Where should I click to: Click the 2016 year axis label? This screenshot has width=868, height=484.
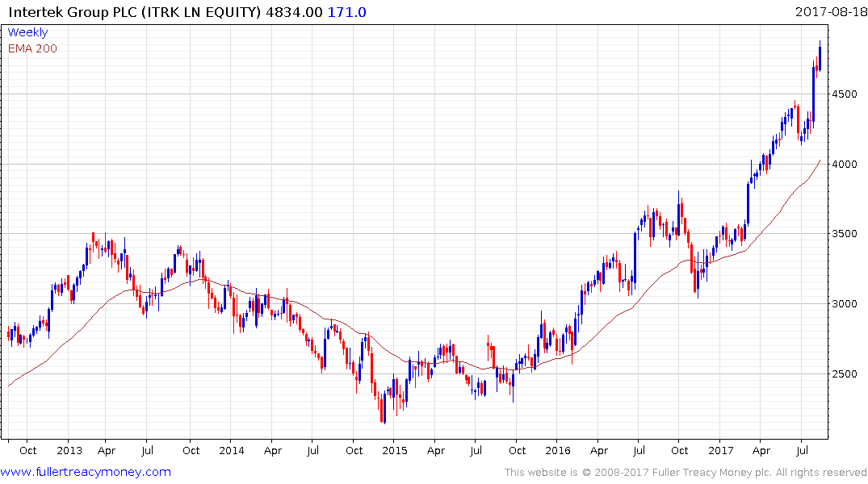(557, 450)
